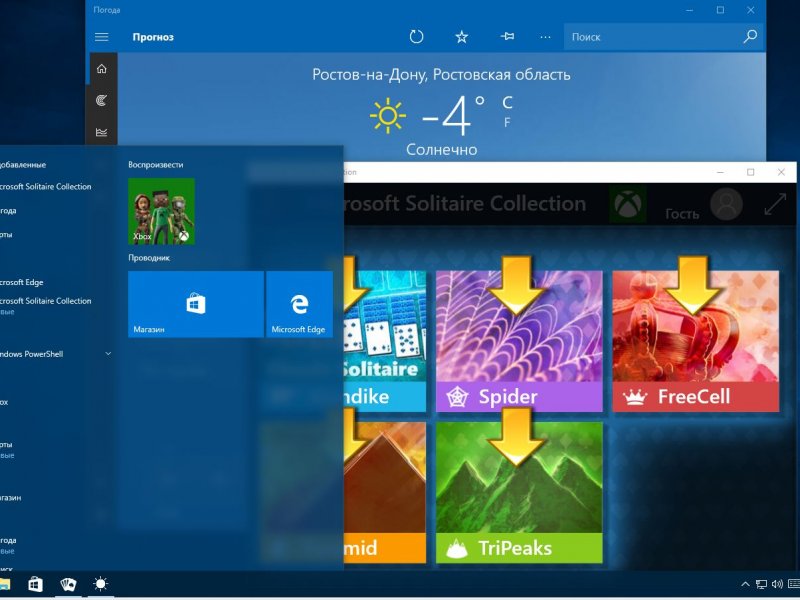The image size is (800, 600).
Task: Open the Магазин tile in Start menu
Action: point(195,304)
